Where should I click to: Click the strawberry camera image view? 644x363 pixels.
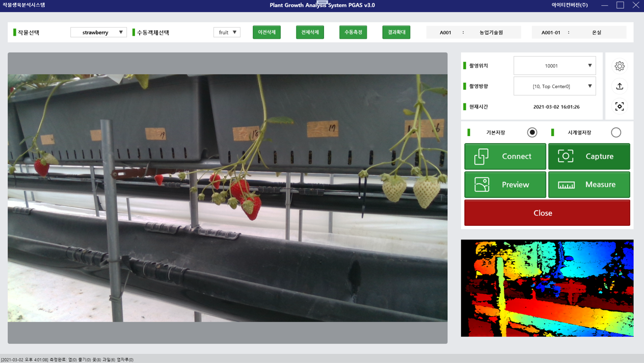227,198
